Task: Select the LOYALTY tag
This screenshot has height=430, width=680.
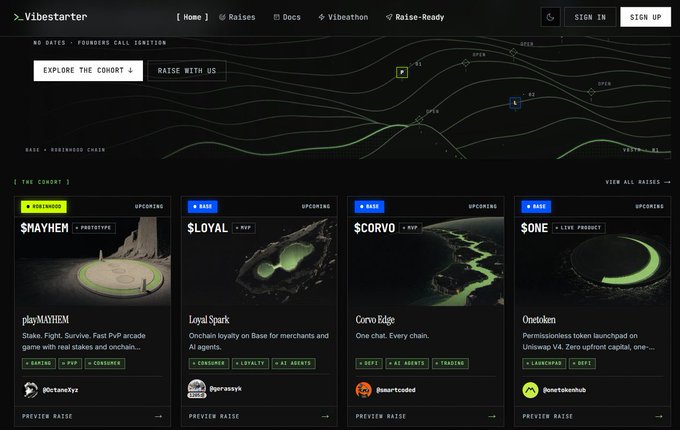Action: (x=251, y=363)
